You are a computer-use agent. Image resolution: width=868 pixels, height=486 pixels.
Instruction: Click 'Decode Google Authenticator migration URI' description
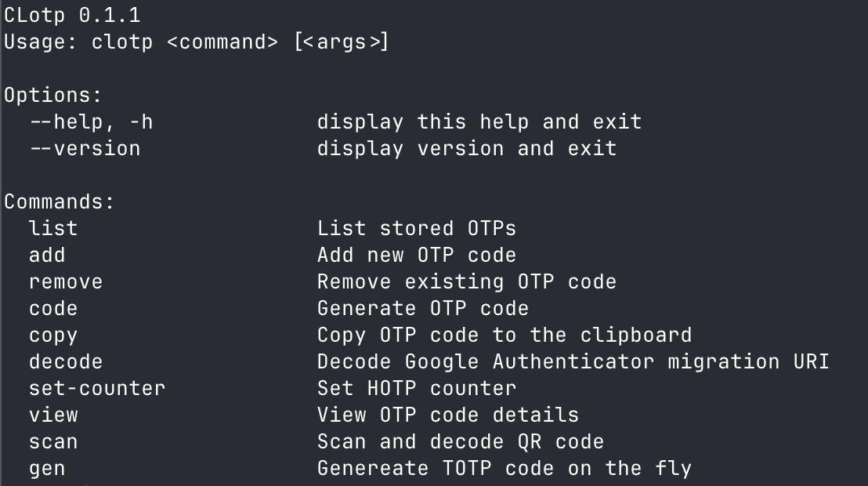tap(573, 361)
